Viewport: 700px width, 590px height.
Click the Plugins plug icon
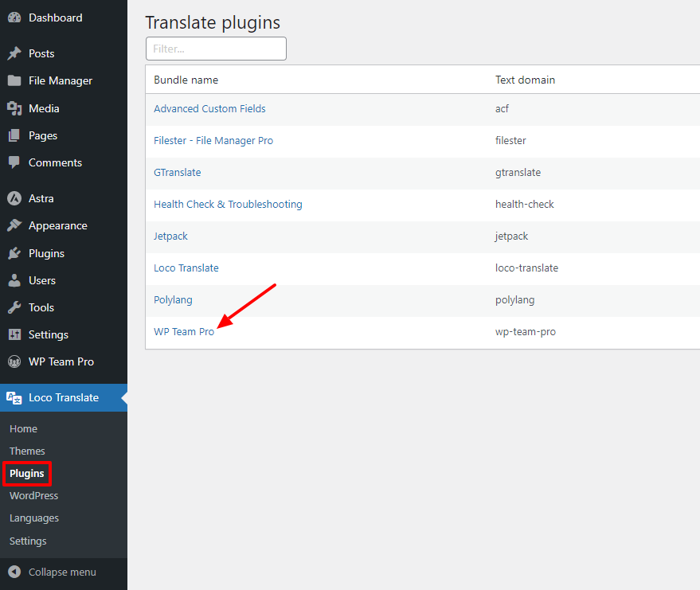point(14,253)
